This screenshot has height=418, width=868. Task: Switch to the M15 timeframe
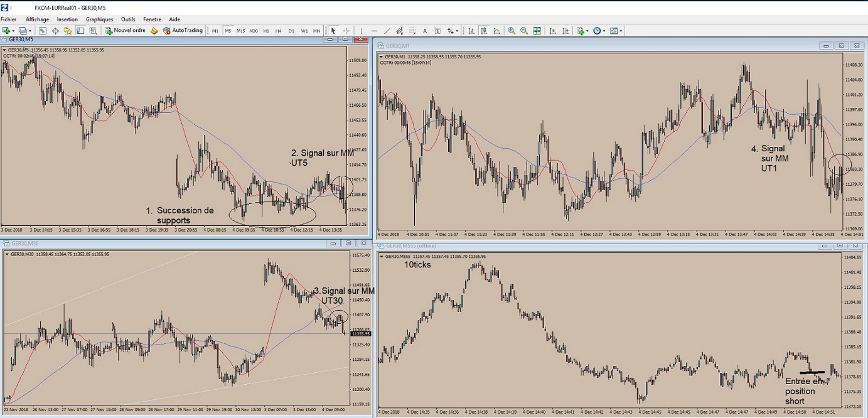pyautogui.click(x=240, y=31)
